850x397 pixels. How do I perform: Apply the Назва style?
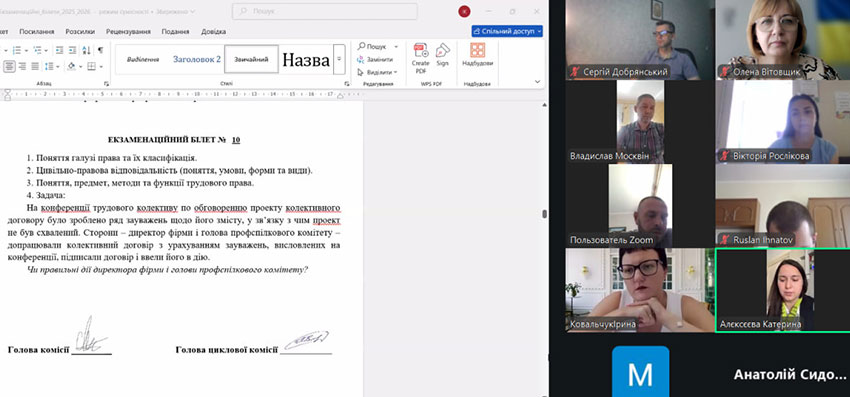click(x=306, y=59)
